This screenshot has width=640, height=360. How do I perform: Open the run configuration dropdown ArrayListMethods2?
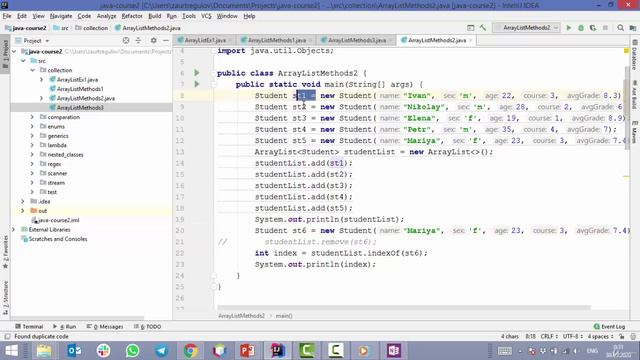tap(526, 28)
